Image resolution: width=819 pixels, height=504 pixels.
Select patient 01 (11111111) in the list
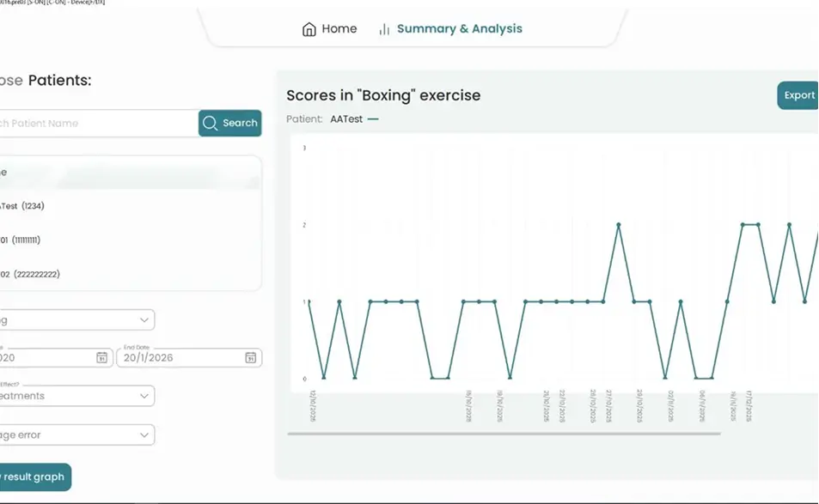click(130, 240)
